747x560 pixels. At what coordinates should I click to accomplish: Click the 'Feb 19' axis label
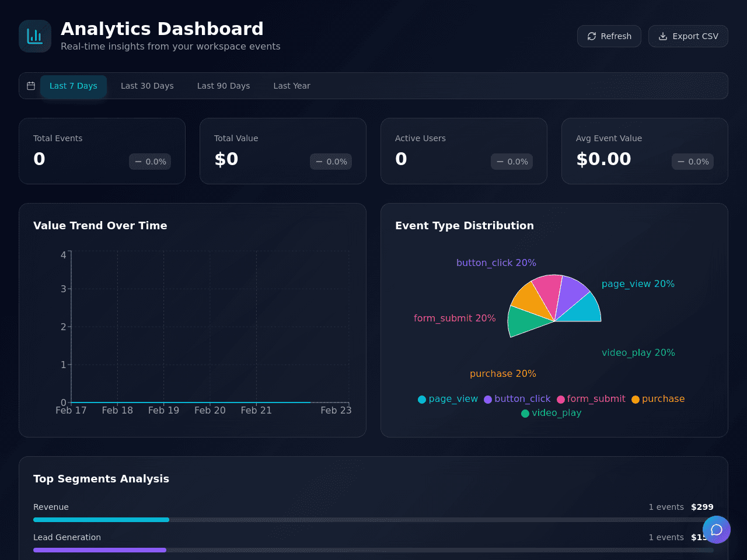[163, 411]
